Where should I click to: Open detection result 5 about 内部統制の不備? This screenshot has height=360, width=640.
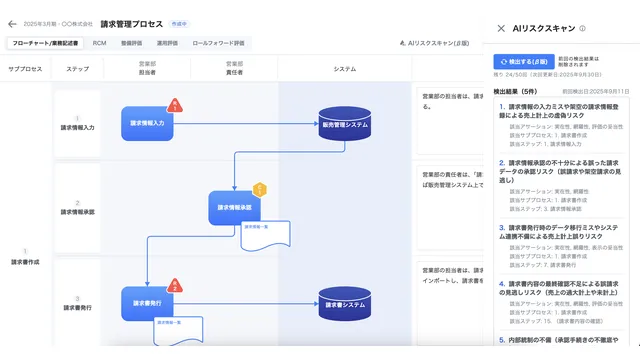point(560,340)
